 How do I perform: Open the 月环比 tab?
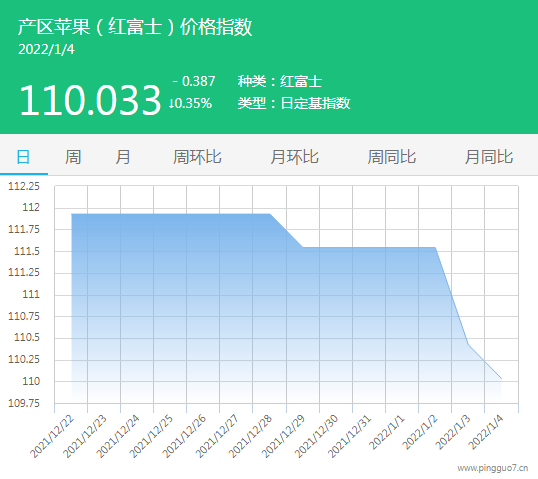point(294,157)
